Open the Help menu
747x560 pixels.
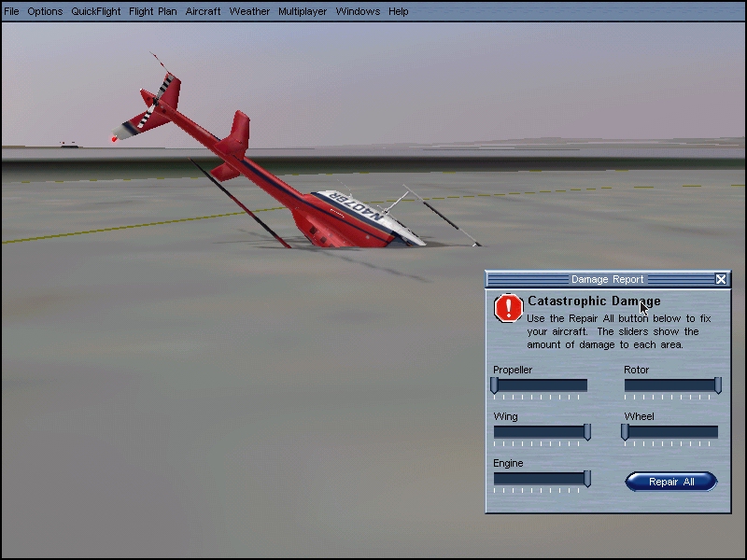point(399,11)
